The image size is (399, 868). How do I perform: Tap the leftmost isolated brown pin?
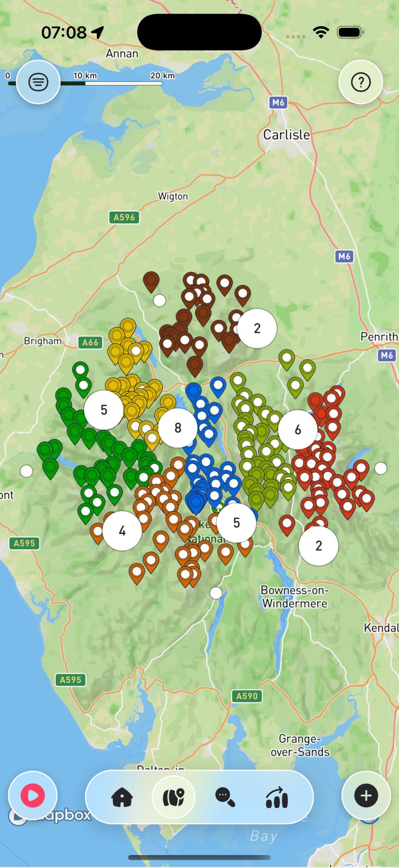(151, 282)
